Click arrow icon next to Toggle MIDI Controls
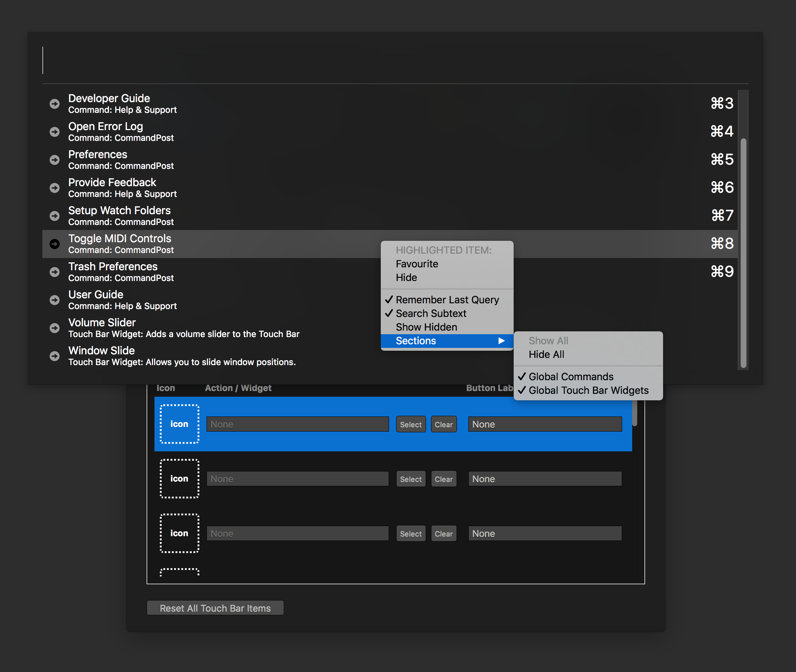 55,244
